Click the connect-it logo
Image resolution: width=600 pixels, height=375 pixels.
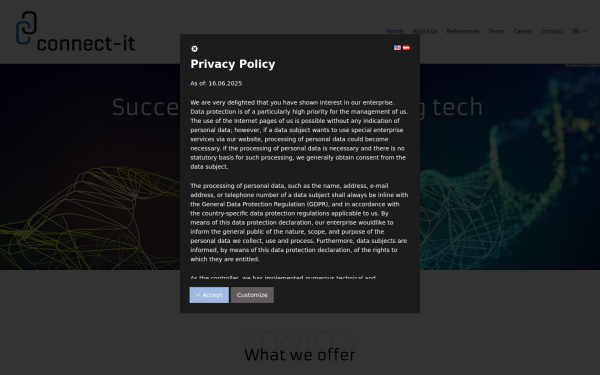75,32
